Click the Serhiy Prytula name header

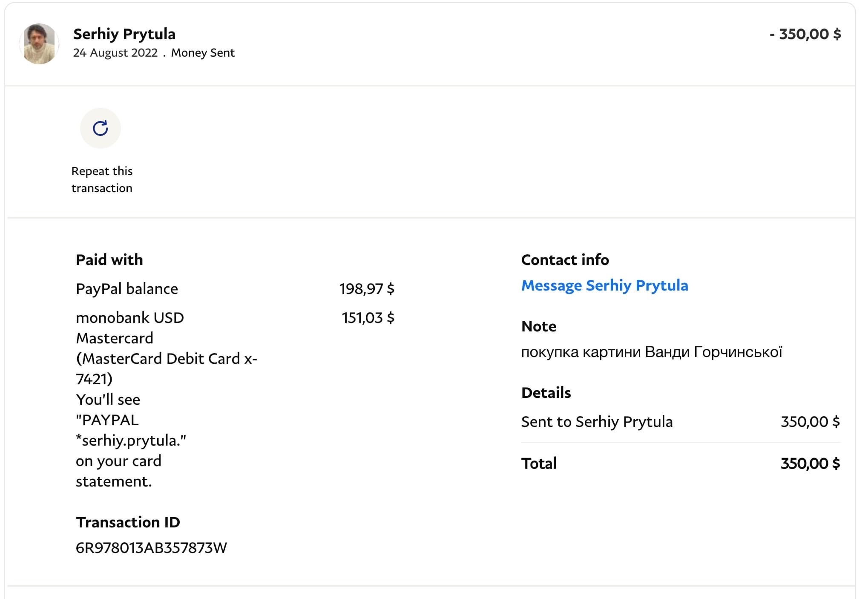124,34
